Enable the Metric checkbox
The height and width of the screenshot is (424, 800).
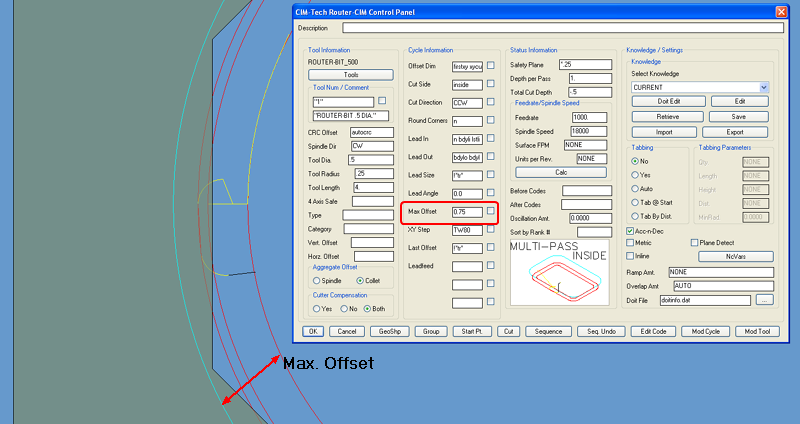point(630,243)
